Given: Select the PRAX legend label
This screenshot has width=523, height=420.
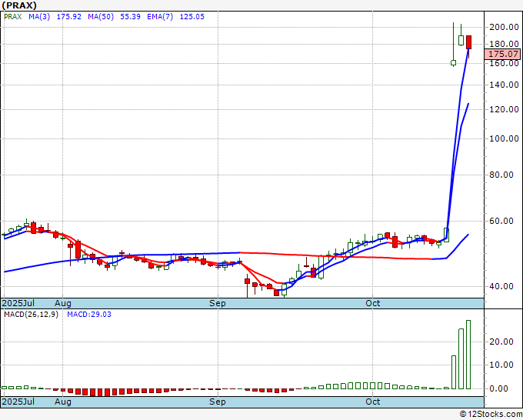Looking at the screenshot, I should click(13, 17).
